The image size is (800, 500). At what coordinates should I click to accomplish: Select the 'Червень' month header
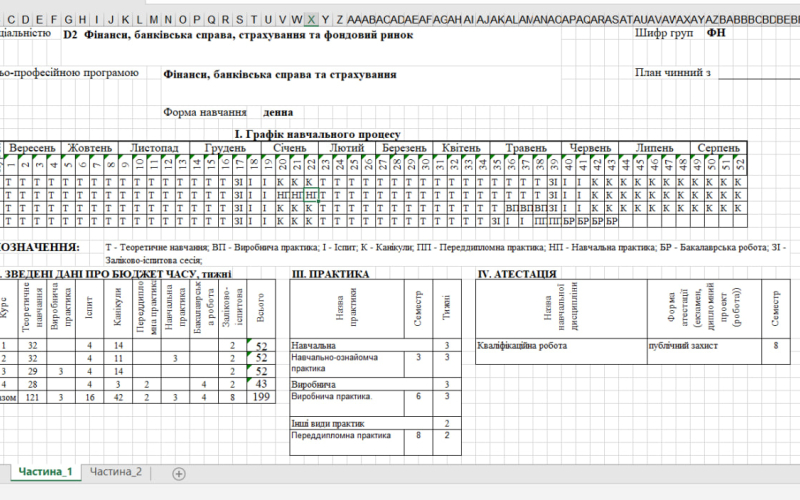(590, 148)
